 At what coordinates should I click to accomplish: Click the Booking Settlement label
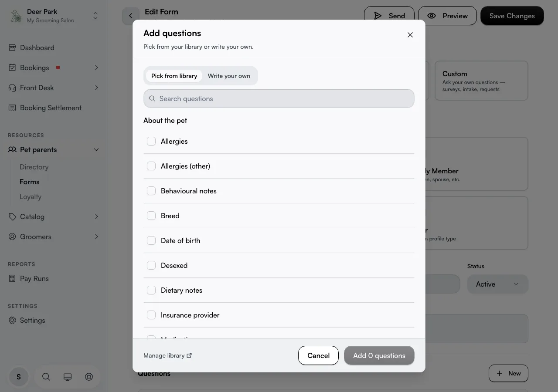pos(51,108)
